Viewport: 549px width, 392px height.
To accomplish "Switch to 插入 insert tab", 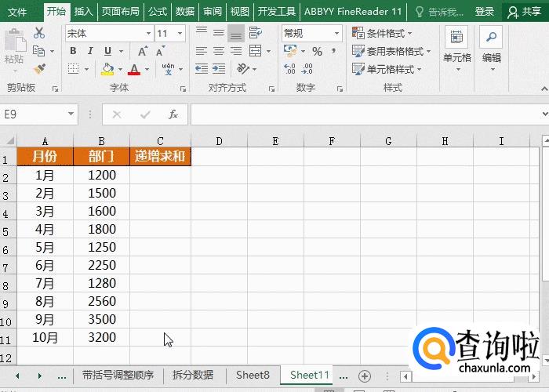I will tap(83, 12).
